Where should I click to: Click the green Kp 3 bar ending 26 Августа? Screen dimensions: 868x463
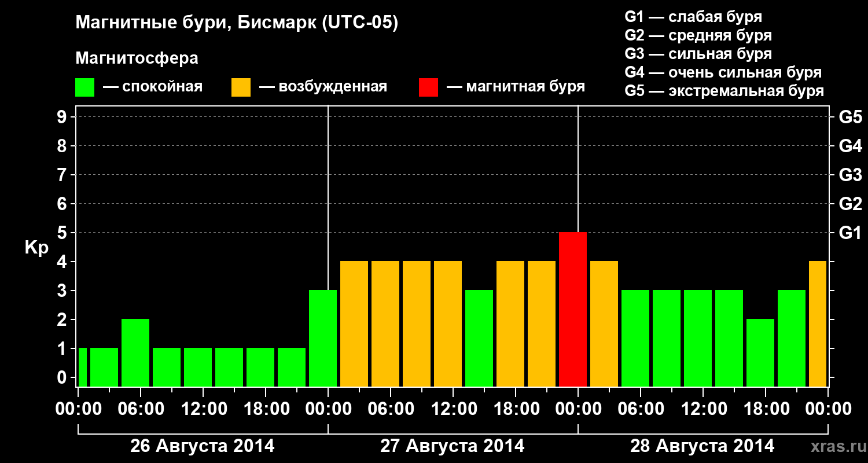click(323, 338)
